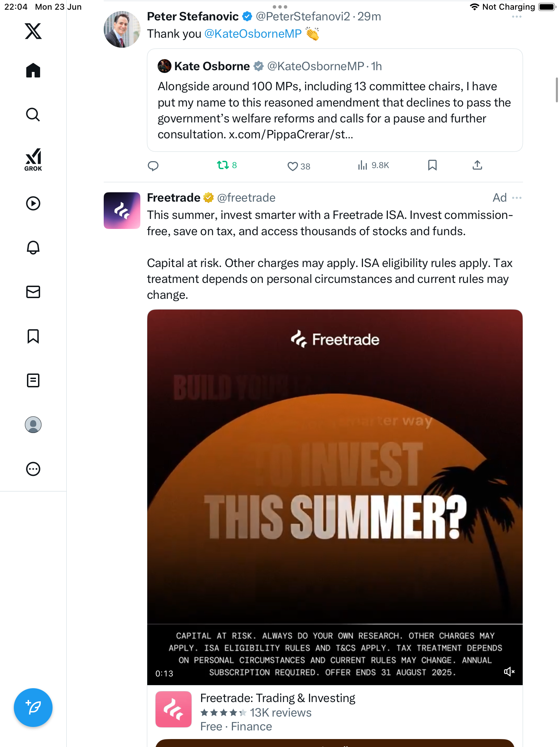
Task: Expand the More circle menu in sidebar
Action: point(33,469)
